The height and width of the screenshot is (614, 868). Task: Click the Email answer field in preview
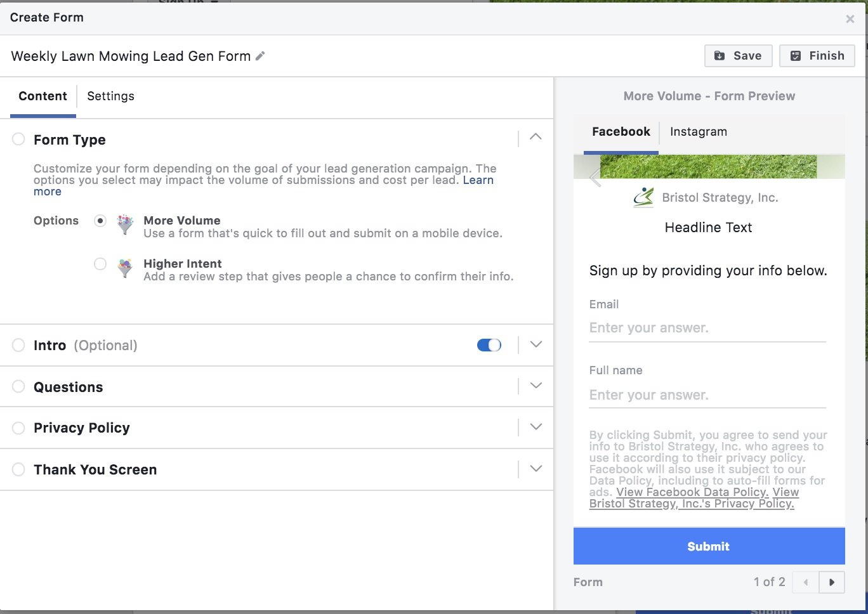(x=707, y=329)
